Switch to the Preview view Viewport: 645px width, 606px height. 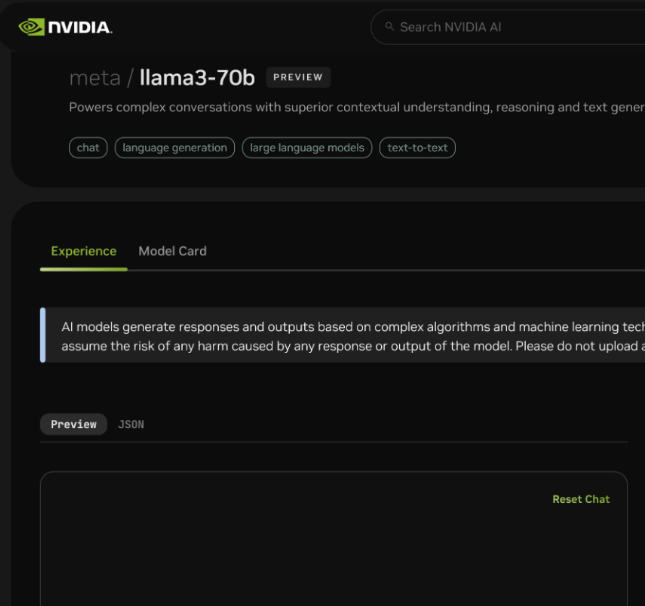pyautogui.click(x=74, y=424)
